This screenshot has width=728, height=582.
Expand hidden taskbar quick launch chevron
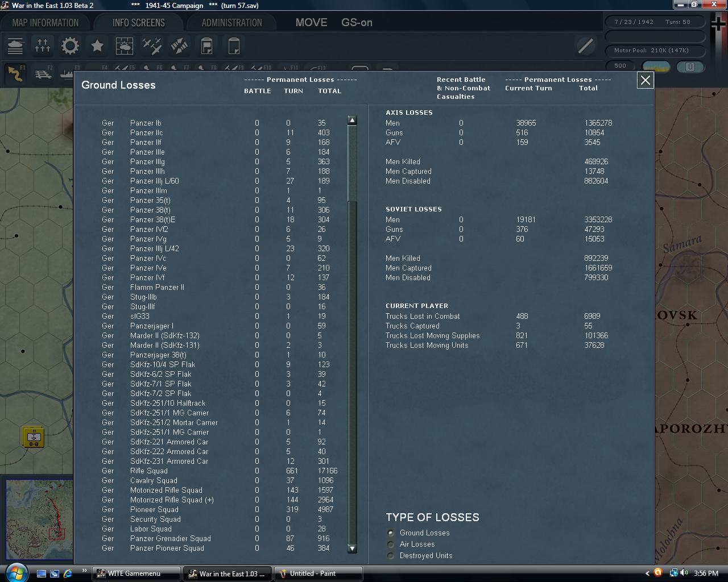[x=85, y=571]
